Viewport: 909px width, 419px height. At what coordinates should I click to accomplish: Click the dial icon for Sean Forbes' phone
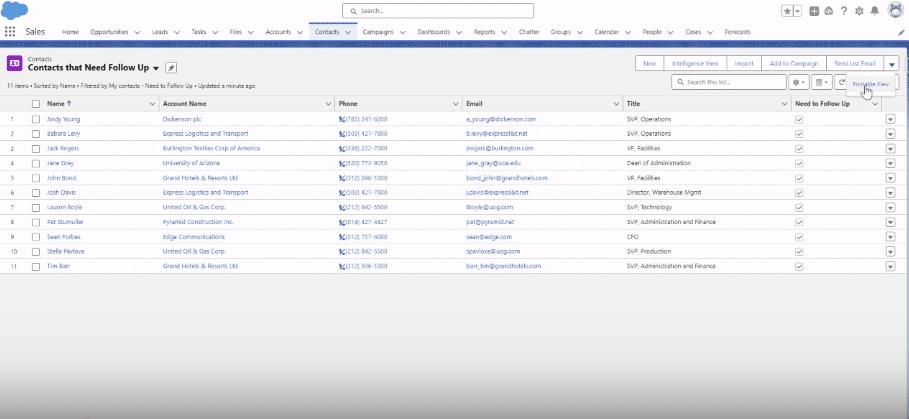[x=341, y=237]
